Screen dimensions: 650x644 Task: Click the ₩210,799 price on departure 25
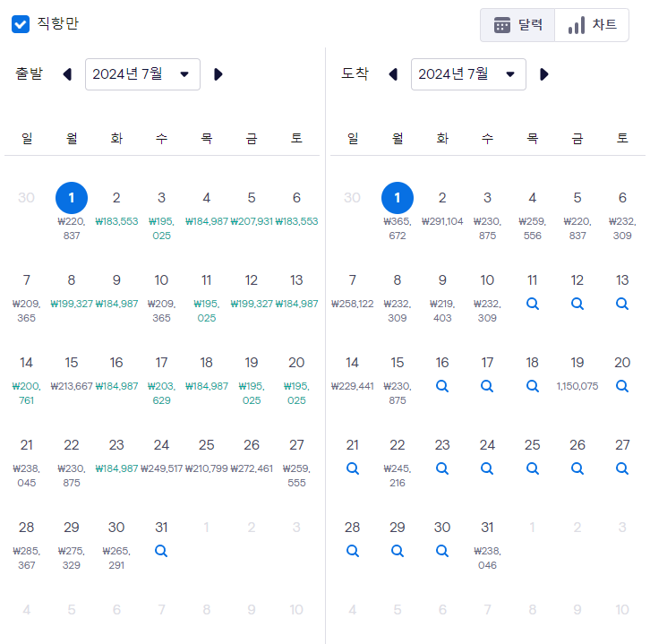tap(207, 468)
